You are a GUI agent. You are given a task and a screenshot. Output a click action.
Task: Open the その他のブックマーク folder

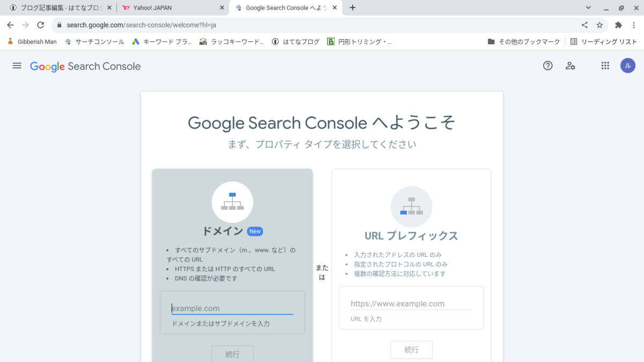coord(524,41)
